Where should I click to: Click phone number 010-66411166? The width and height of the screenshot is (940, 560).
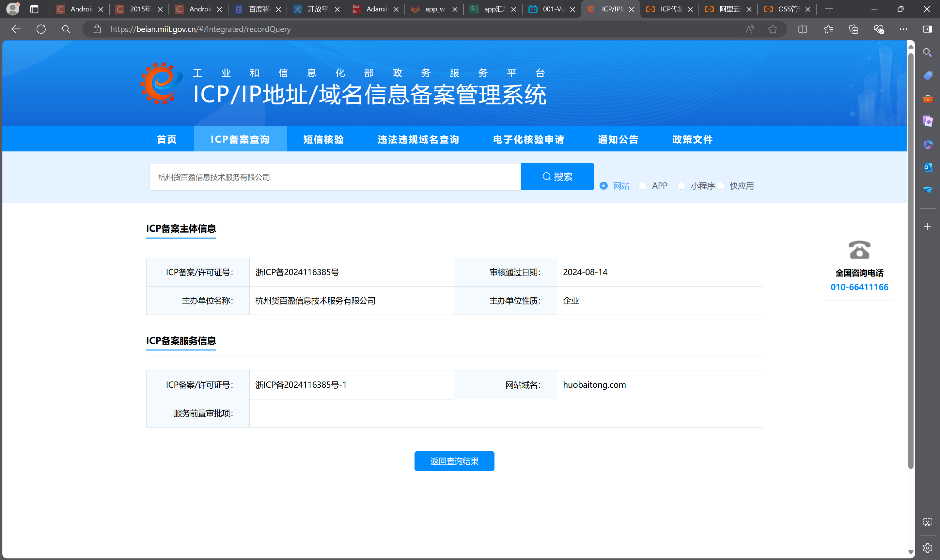point(859,287)
